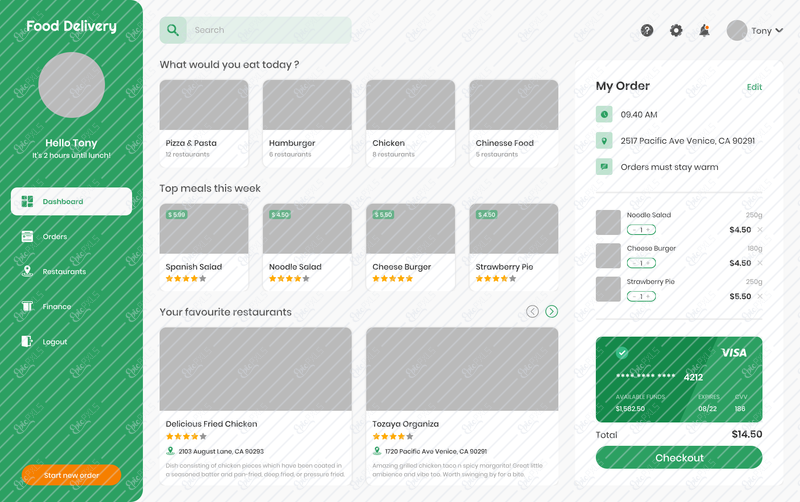Viewport: 800px width, 502px height.
Task: Click the note icon by Orders must stay warm
Action: (x=604, y=166)
